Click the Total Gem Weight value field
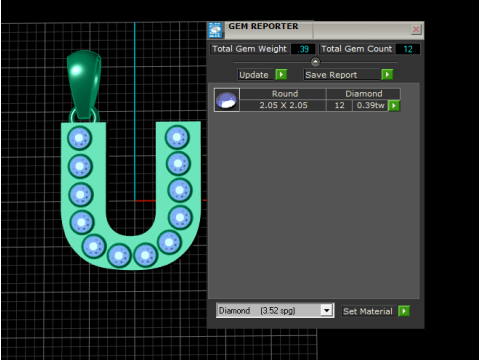The image size is (480, 360). pyautogui.click(x=303, y=49)
